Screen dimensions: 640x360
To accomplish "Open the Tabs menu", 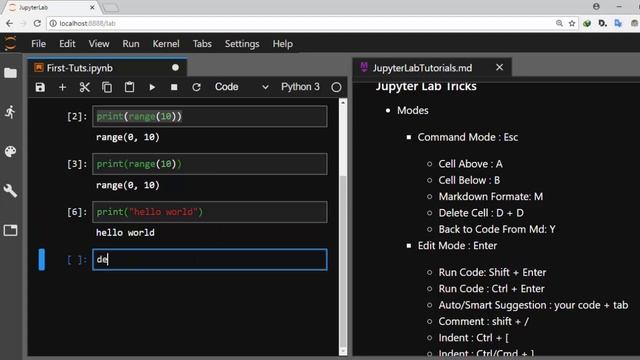I will [202, 44].
